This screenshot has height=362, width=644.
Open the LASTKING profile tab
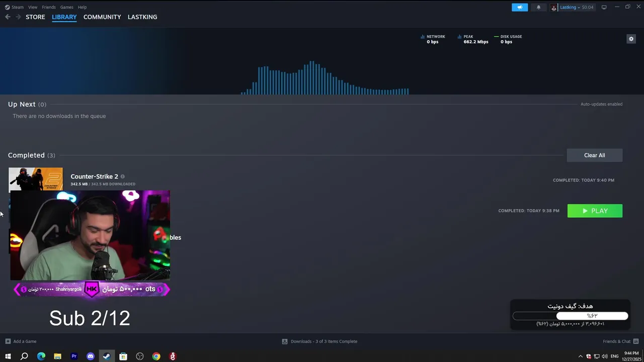tap(142, 17)
